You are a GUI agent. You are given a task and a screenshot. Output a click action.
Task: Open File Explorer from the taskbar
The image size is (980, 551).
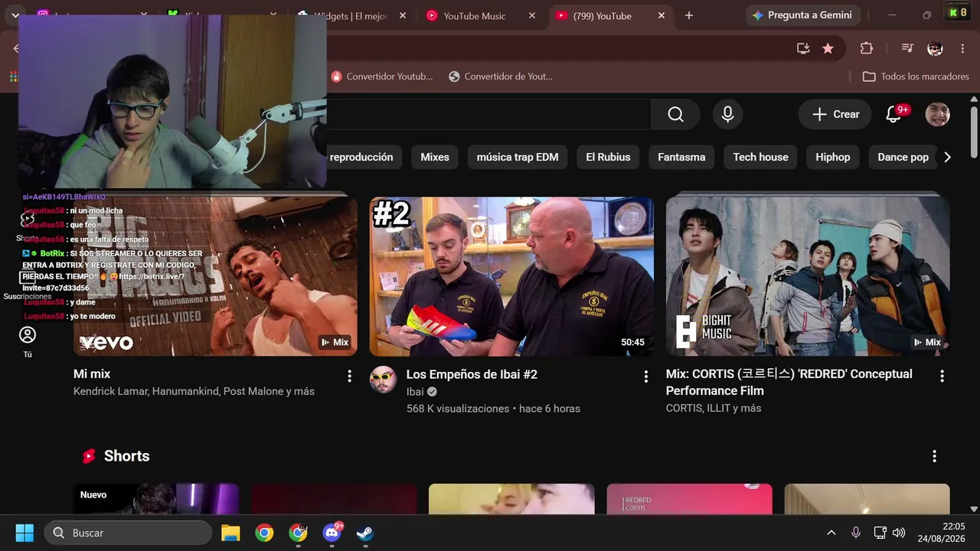[230, 533]
